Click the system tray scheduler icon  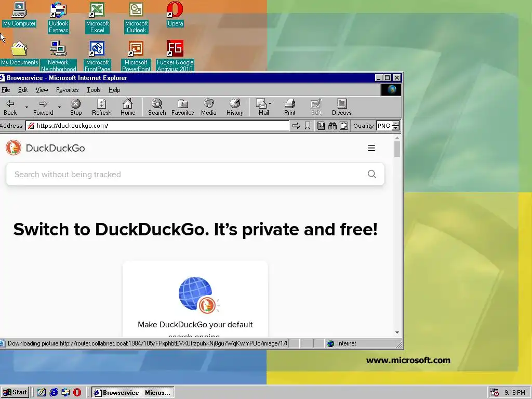pos(495,393)
